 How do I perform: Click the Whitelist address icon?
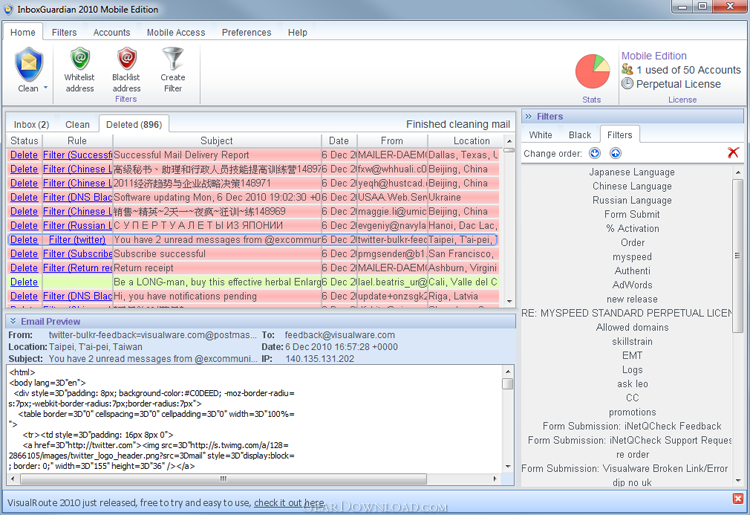80,59
